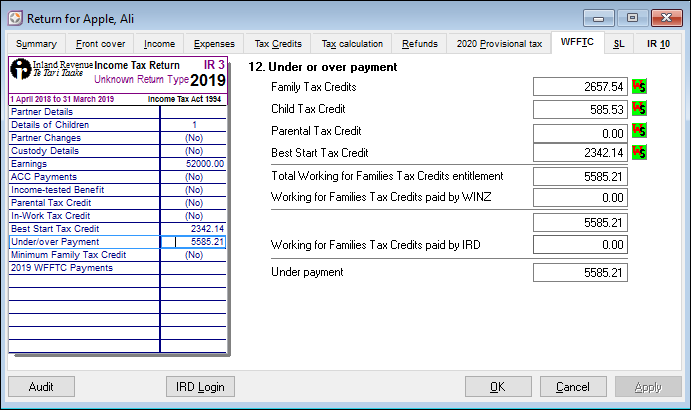The image size is (691, 410).
Task: Open the 2019 WFFTC Payments row
Action: tap(84, 268)
